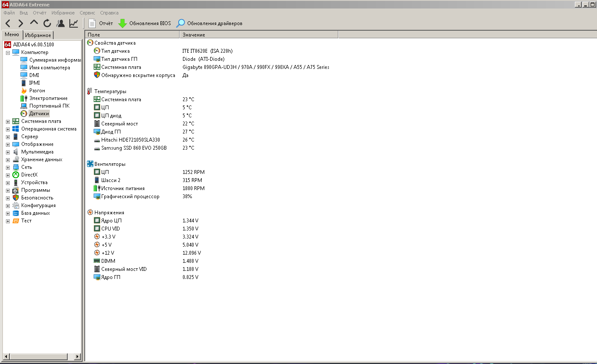This screenshot has height=364, width=597.
Task: Click the sidebar horizontal scrollbar right arrow
Action: 77,356
